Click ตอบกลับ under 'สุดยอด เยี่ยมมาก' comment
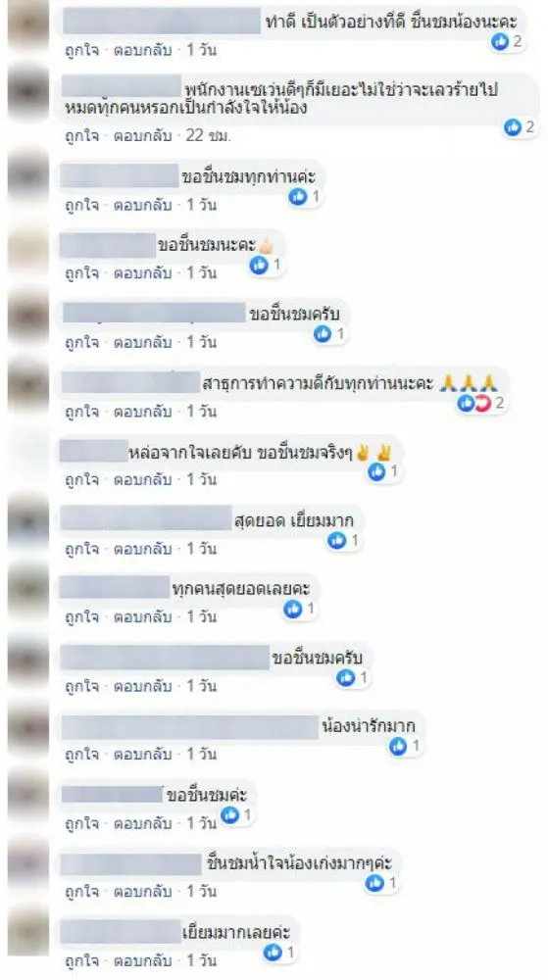 pos(142,549)
